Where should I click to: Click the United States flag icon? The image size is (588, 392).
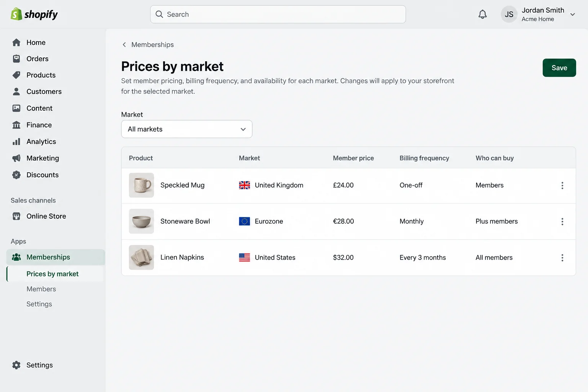pyautogui.click(x=245, y=258)
